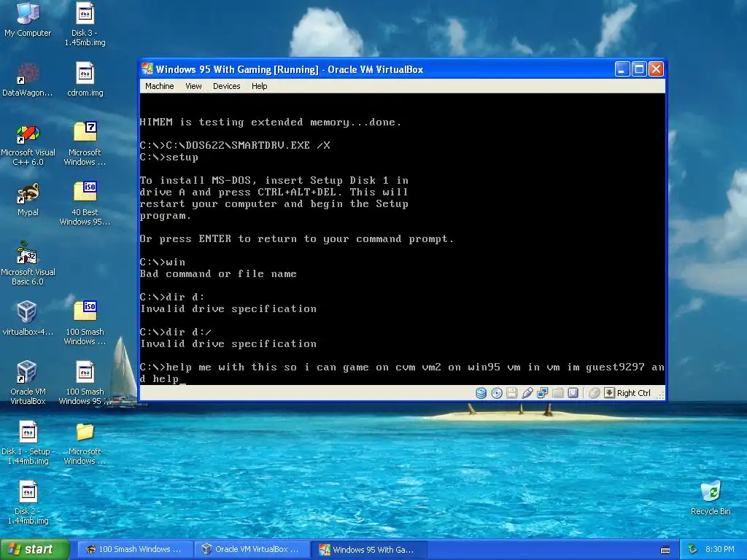Select the Disk 1 - Setup 1.44mb.img file

pyautogui.click(x=28, y=443)
